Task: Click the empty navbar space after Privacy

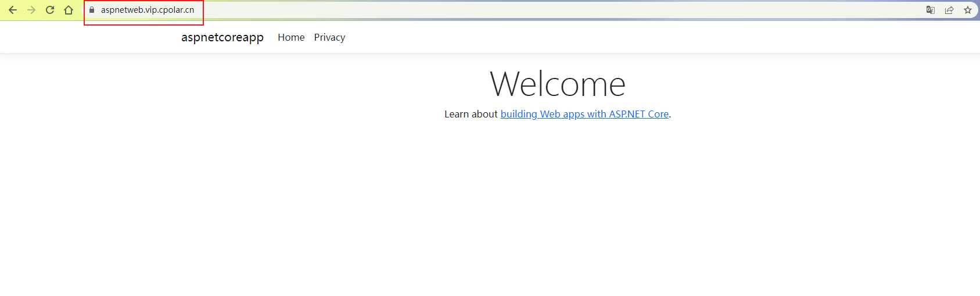Action: pyautogui.click(x=581, y=37)
